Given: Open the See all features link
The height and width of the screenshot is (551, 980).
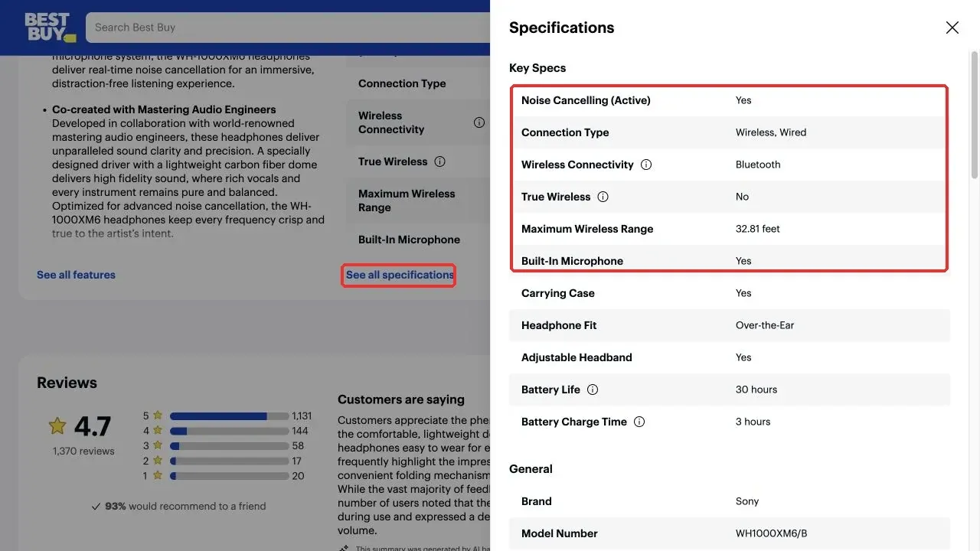Looking at the screenshot, I should point(76,275).
